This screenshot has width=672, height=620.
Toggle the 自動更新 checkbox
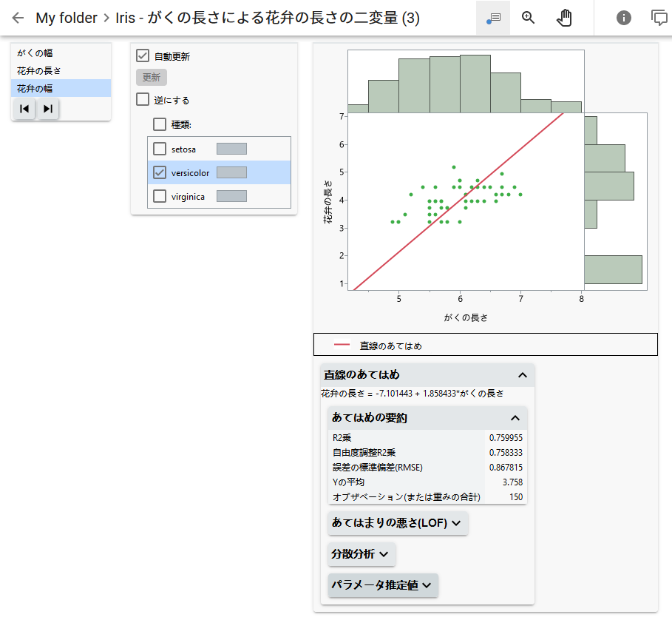pos(143,55)
